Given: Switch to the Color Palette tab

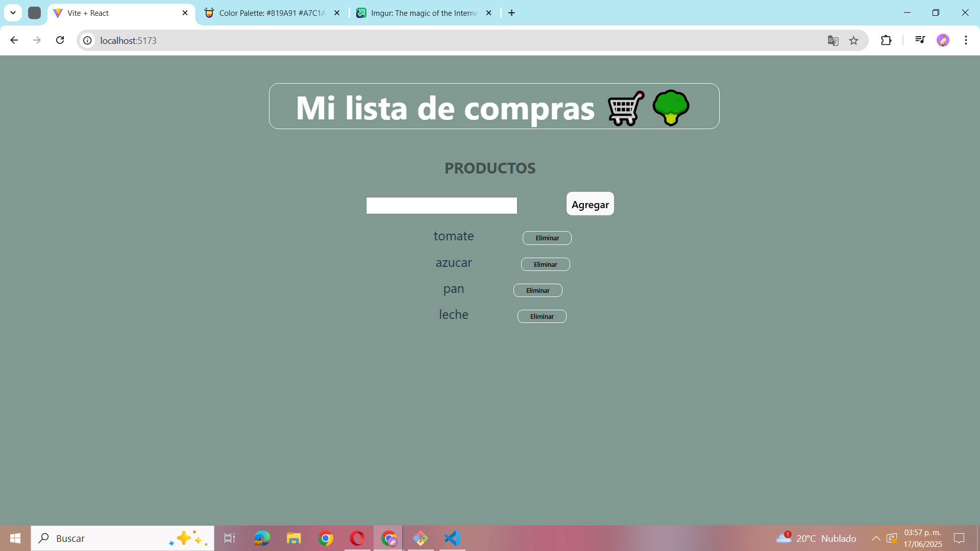Looking at the screenshot, I should (x=272, y=13).
